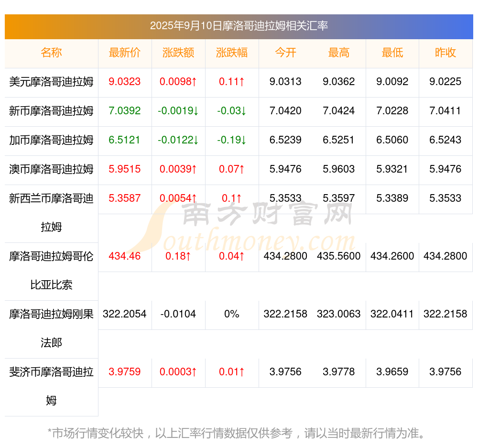Click the high value 9.0362
Screen dimensions: 478x448
click(x=339, y=82)
